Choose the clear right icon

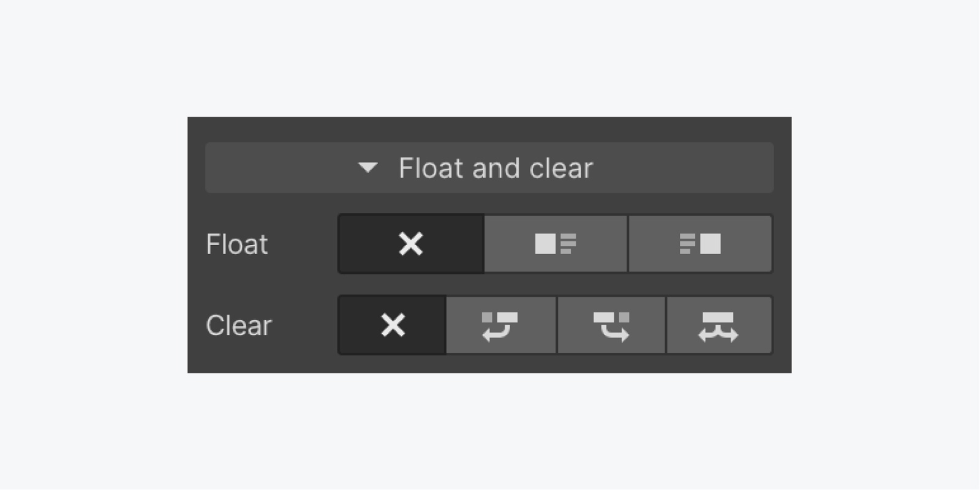coord(611,325)
